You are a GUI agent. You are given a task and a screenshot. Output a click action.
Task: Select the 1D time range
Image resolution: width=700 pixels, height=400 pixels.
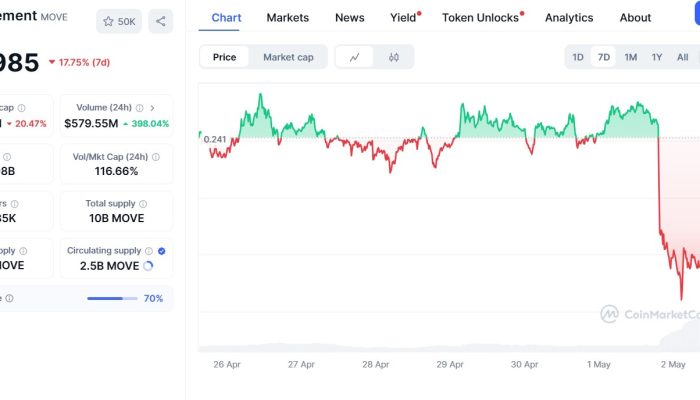point(578,57)
